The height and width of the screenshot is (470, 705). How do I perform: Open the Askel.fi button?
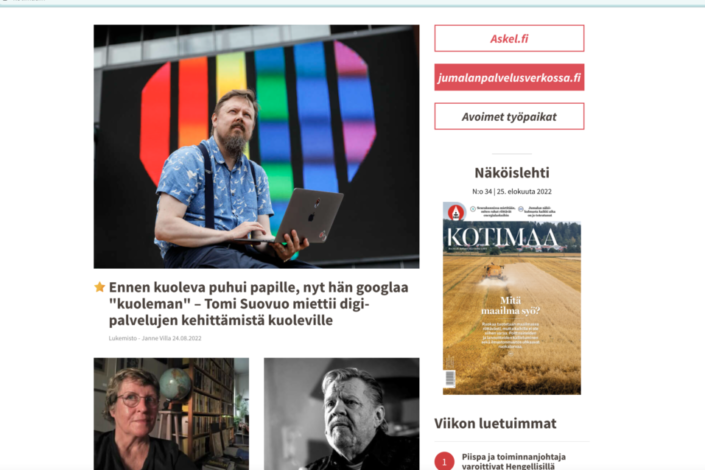pos(509,38)
